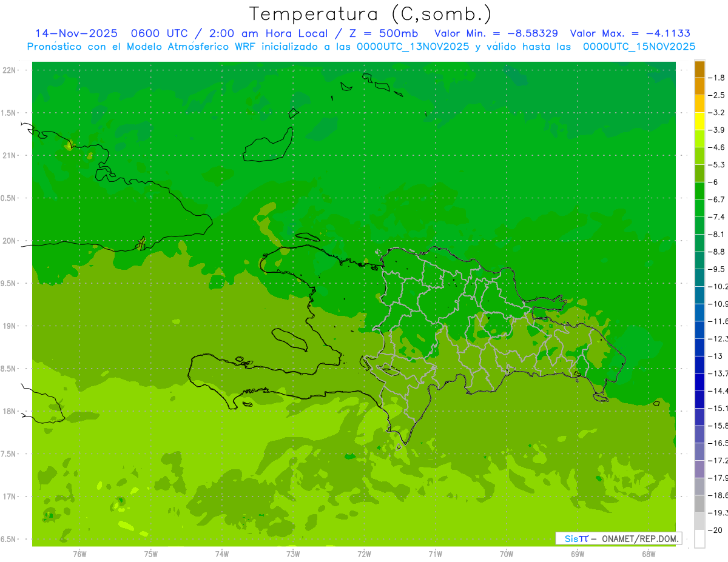
Task: Click the yellow swatch between -3.2 and -3.9
Action: point(699,121)
